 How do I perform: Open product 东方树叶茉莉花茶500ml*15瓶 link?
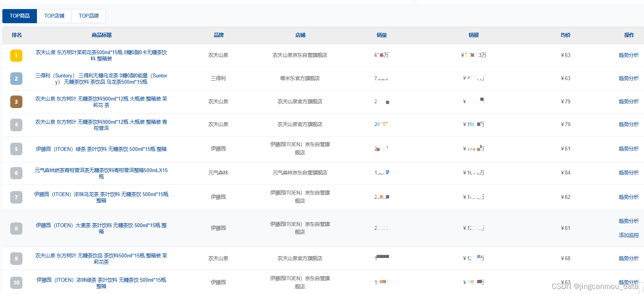[x=101, y=55]
